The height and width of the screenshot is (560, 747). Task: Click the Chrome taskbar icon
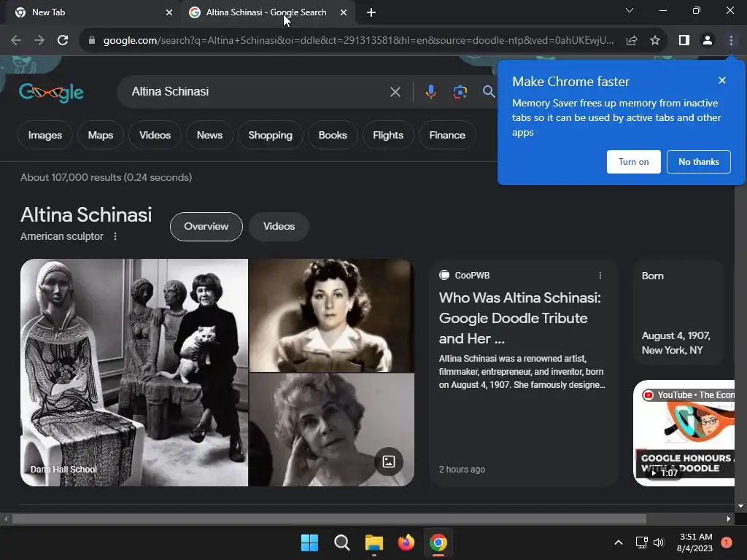click(x=438, y=542)
